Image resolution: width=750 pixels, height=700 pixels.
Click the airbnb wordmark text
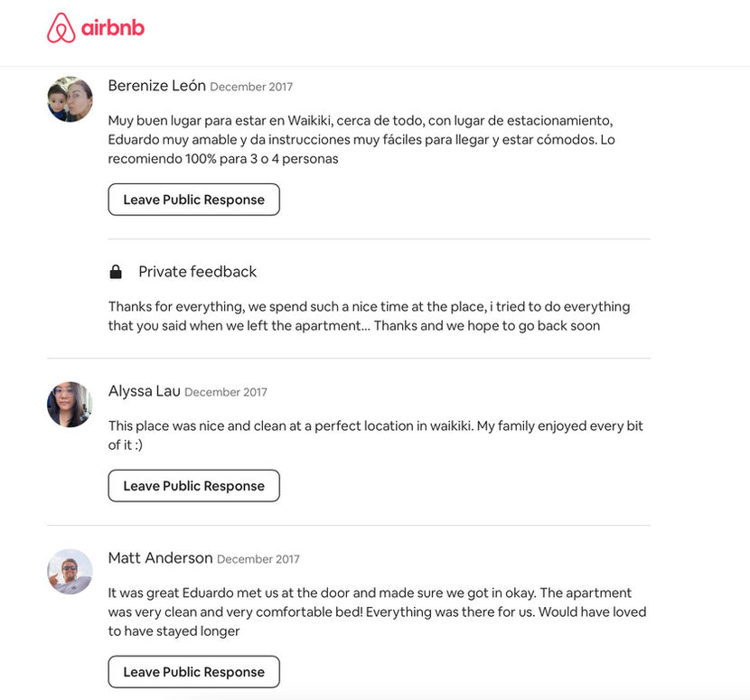tap(113, 28)
